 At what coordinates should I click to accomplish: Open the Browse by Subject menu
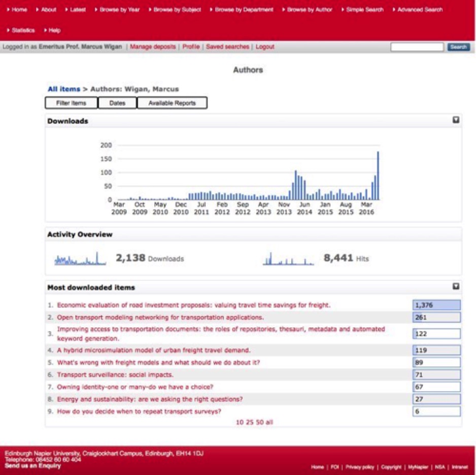tap(176, 9)
